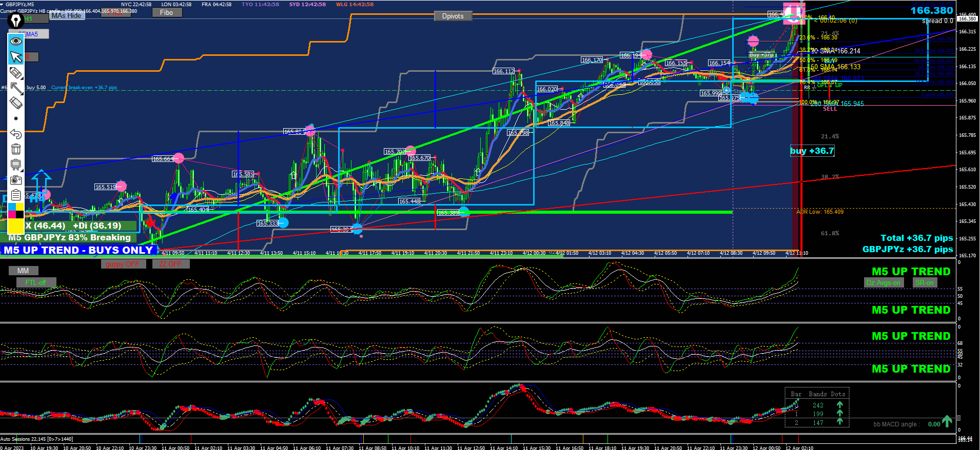Toggle the Fibo button
This screenshot has height=450, width=980.
pos(167,12)
